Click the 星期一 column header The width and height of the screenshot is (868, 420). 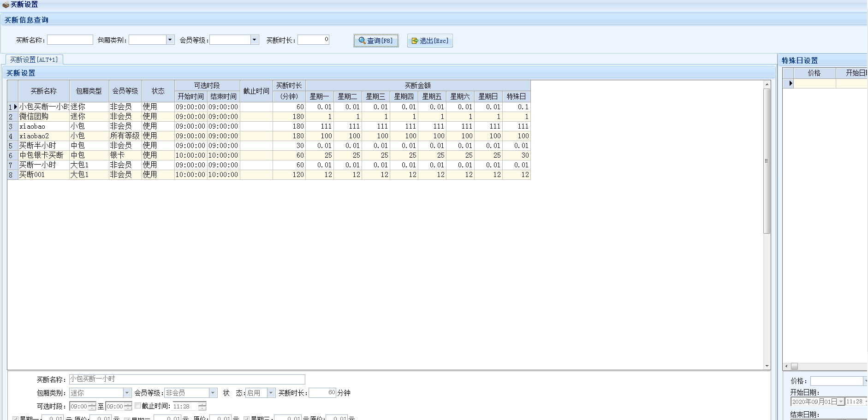click(319, 96)
